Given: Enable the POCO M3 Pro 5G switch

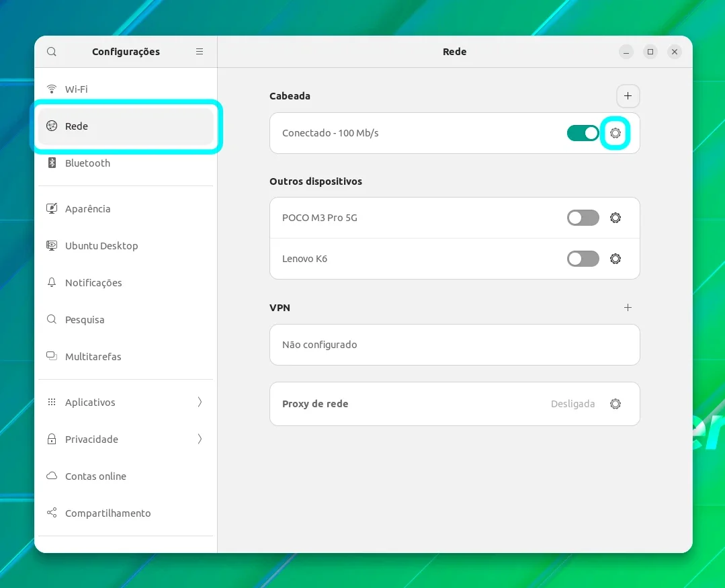Looking at the screenshot, I should click(583, 218).
